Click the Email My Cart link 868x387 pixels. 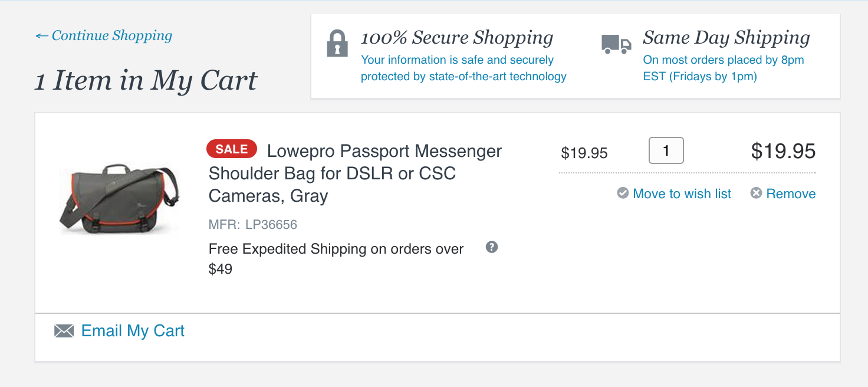(x=133, y=331)
